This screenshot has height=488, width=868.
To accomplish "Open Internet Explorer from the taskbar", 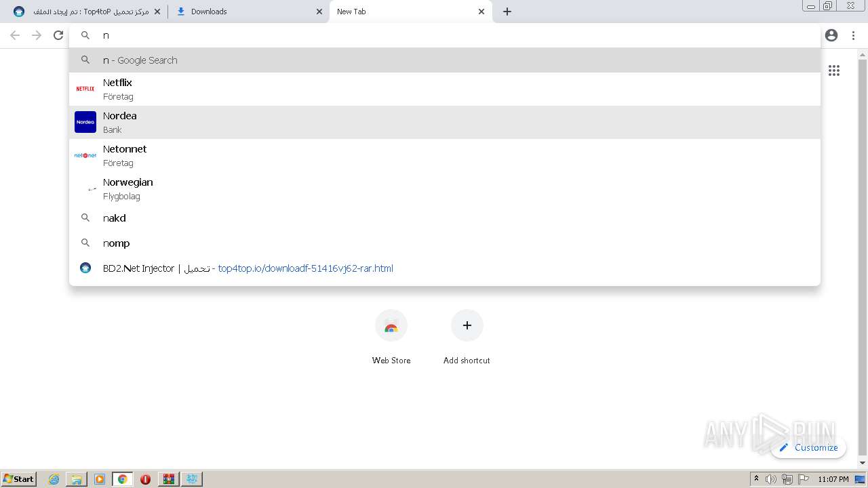I will point(54,479).
